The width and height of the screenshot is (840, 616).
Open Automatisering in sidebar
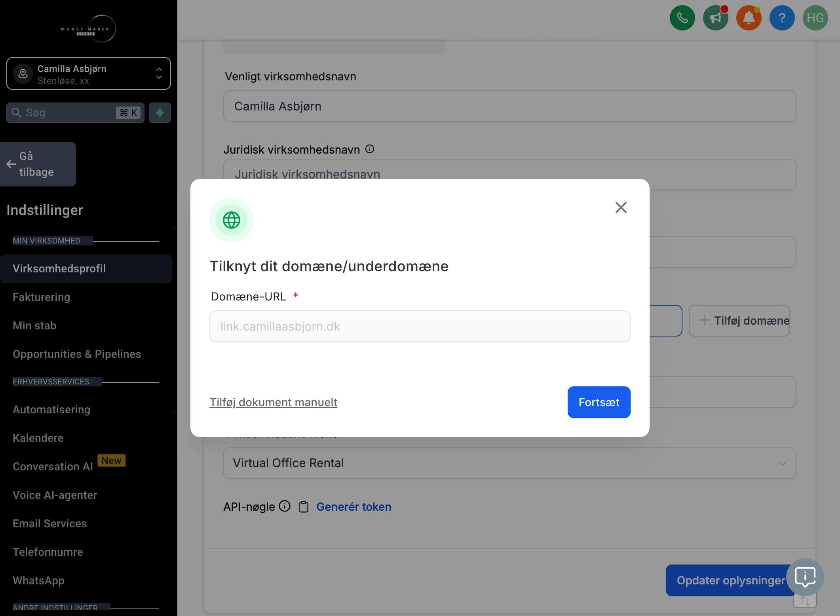(51, 410)
